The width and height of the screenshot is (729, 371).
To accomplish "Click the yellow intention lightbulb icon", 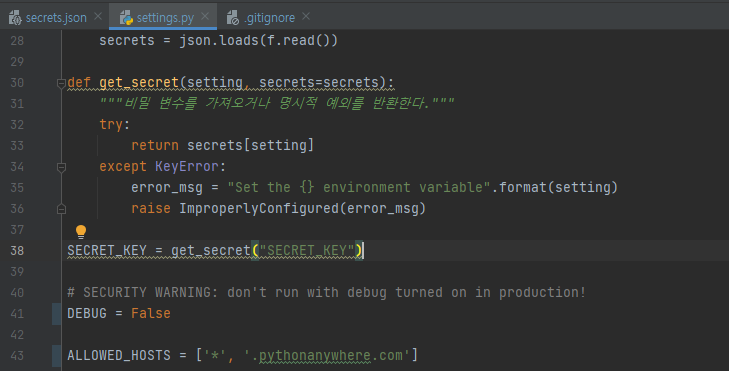I will [81, 231].
